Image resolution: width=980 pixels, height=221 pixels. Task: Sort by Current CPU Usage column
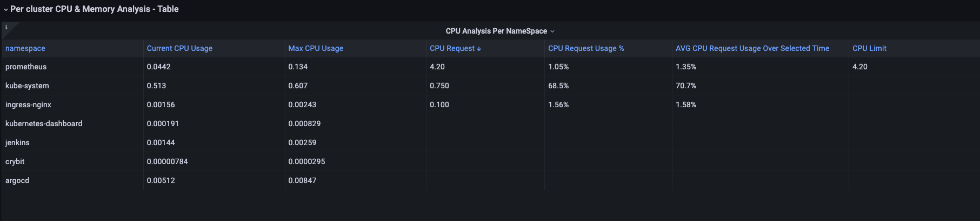(x=179, y=48)
